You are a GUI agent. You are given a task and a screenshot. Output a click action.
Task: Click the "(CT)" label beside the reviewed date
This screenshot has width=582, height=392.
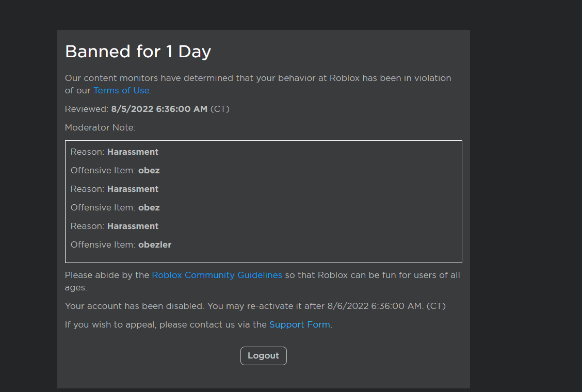click(x=220, y=109)
